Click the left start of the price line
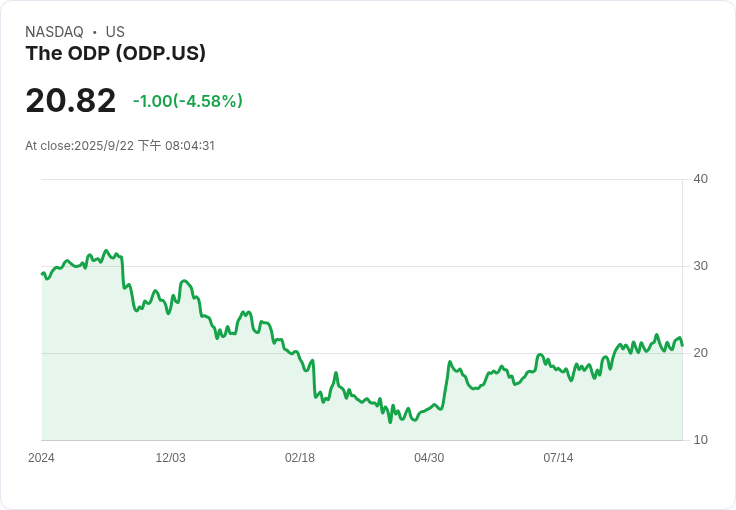This screenshot has height=510, width=736. coord(42,273)
